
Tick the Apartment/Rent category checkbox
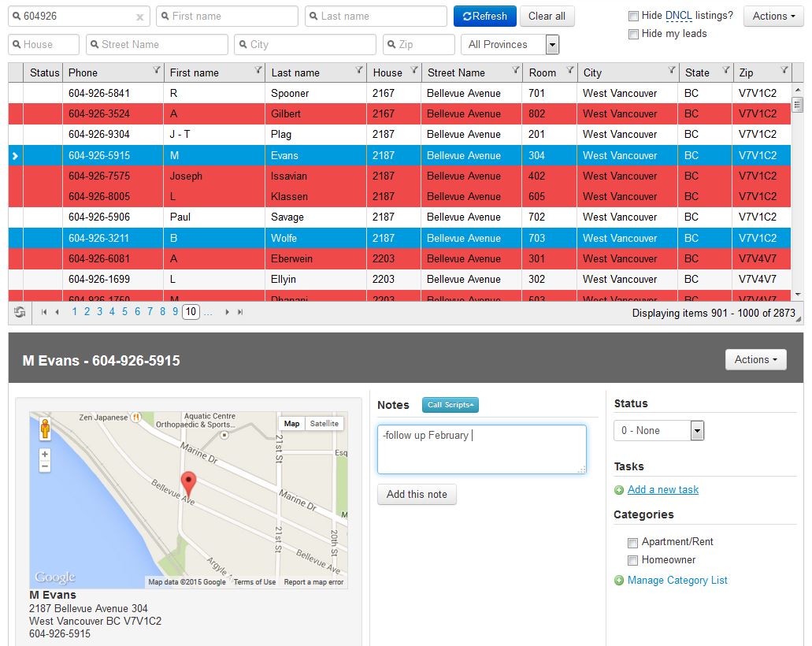pyautogui.click(x=632, y=543)
